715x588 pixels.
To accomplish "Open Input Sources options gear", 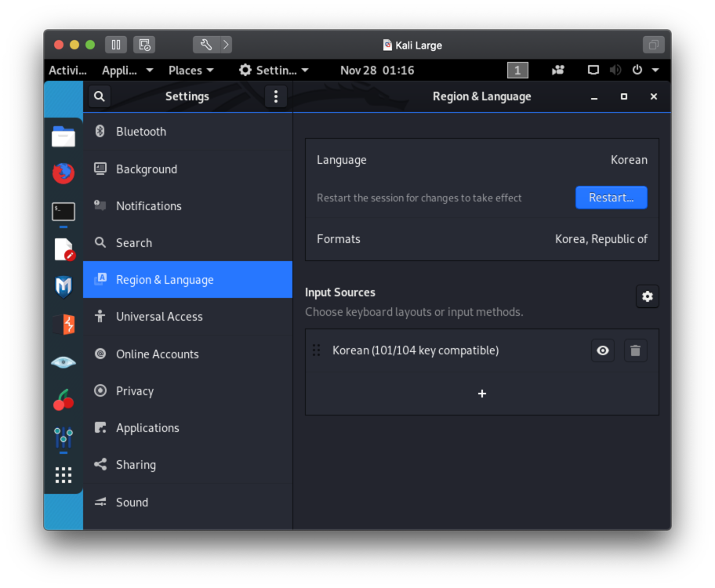I will (647, 296).
